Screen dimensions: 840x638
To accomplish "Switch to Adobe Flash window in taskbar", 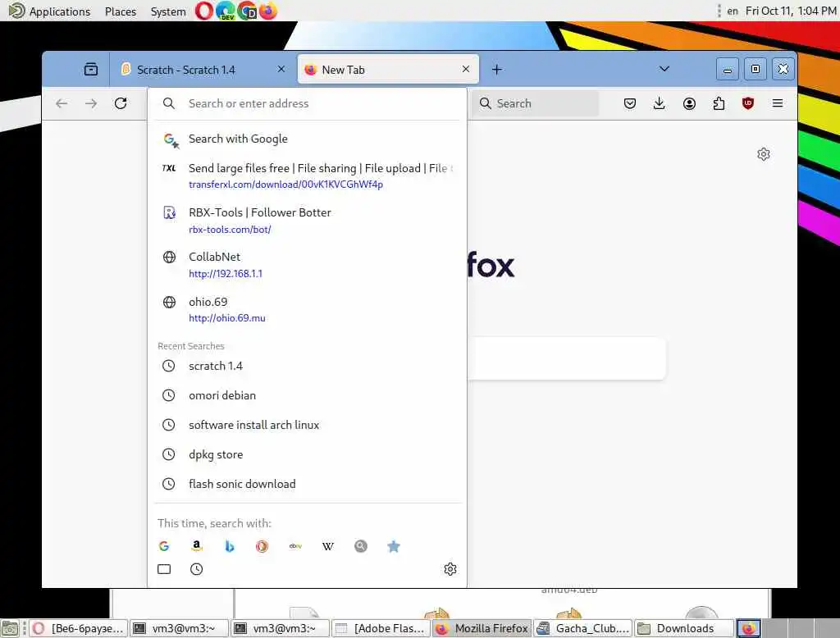I will [381, 628].
